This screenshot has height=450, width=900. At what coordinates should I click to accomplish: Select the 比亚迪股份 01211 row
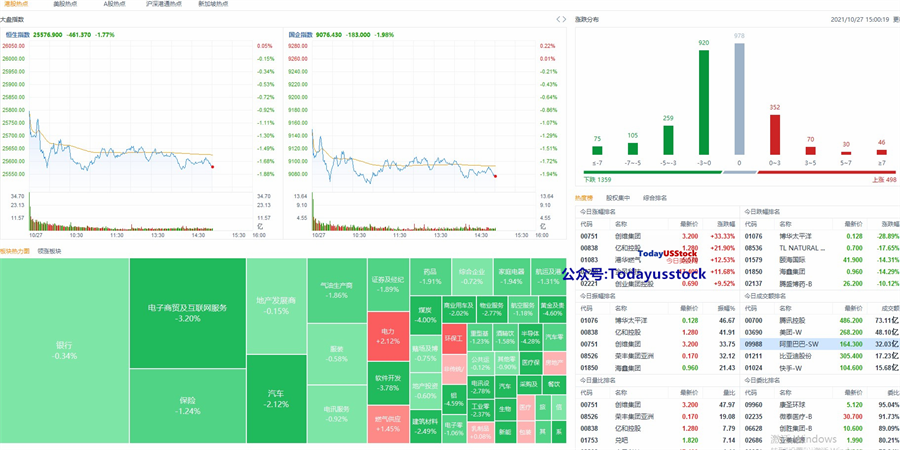click(820, 356)
